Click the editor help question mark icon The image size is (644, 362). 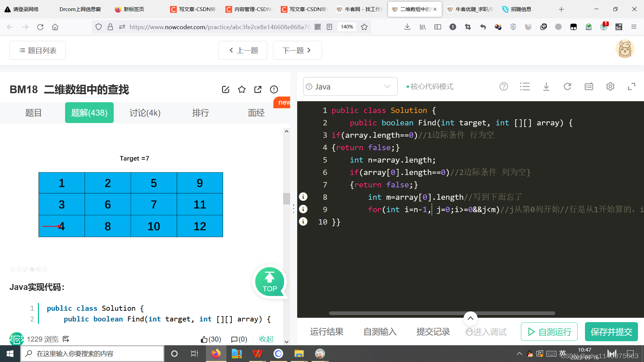(503, 87)
